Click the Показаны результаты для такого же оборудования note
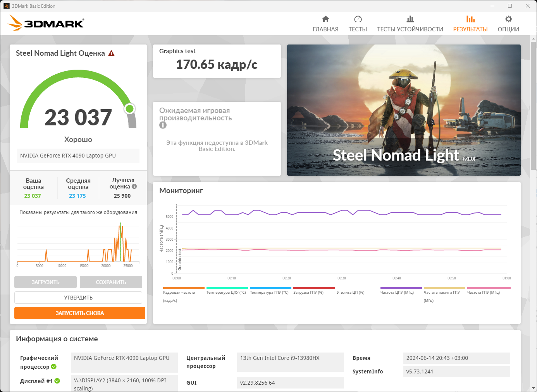 point(78,212)
